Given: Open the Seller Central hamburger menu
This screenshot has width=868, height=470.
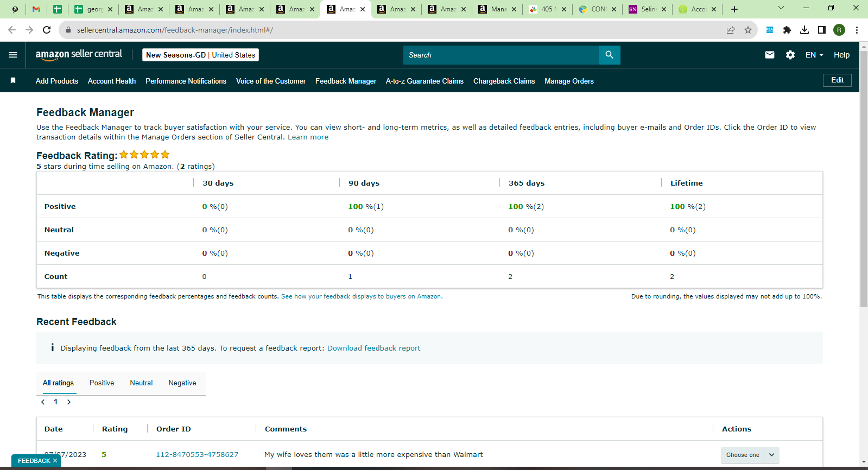Looking at the screenshot, I should pyautogui.click(x=13, y=55).
